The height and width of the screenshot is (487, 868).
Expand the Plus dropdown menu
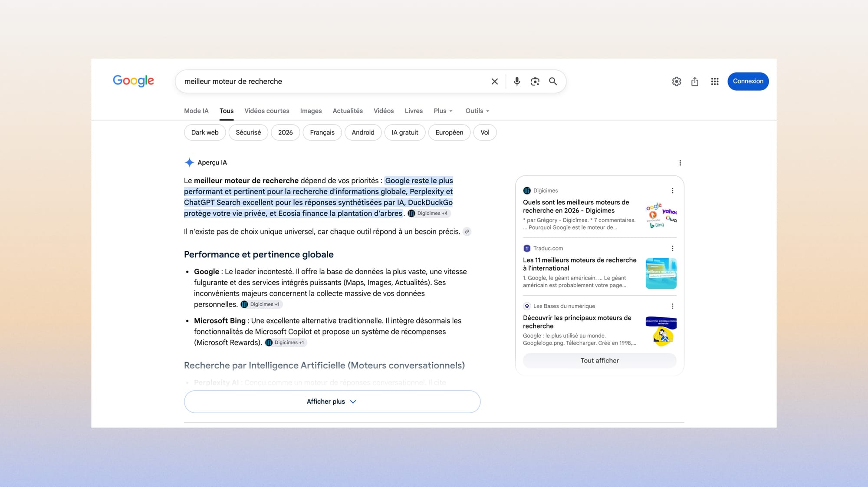[443, 111]
